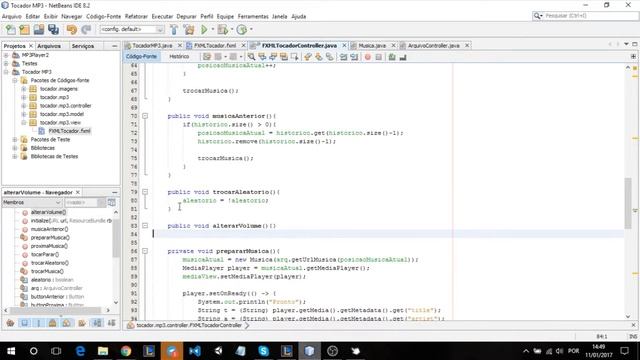Click the Undo arrow in main toolbar

click(x=71, y=29)
